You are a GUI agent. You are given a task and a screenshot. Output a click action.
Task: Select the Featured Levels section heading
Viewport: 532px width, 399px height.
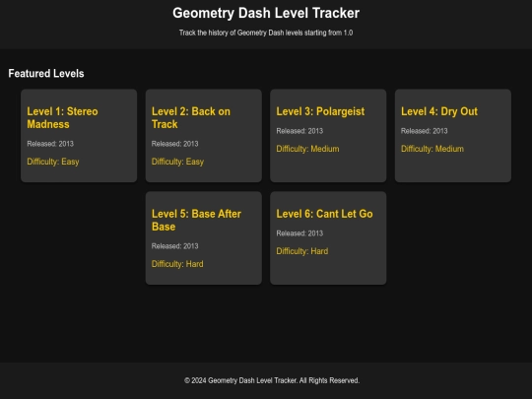click(46, 73)
